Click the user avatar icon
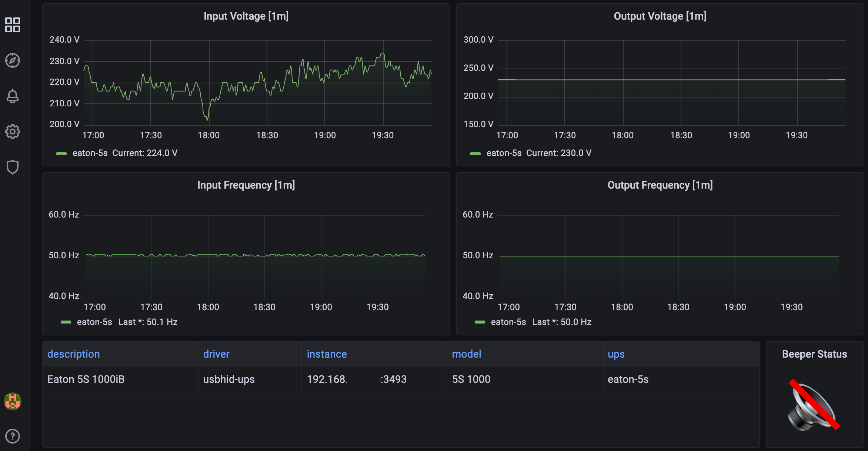The image size is (868, 451). coord(13,401)
